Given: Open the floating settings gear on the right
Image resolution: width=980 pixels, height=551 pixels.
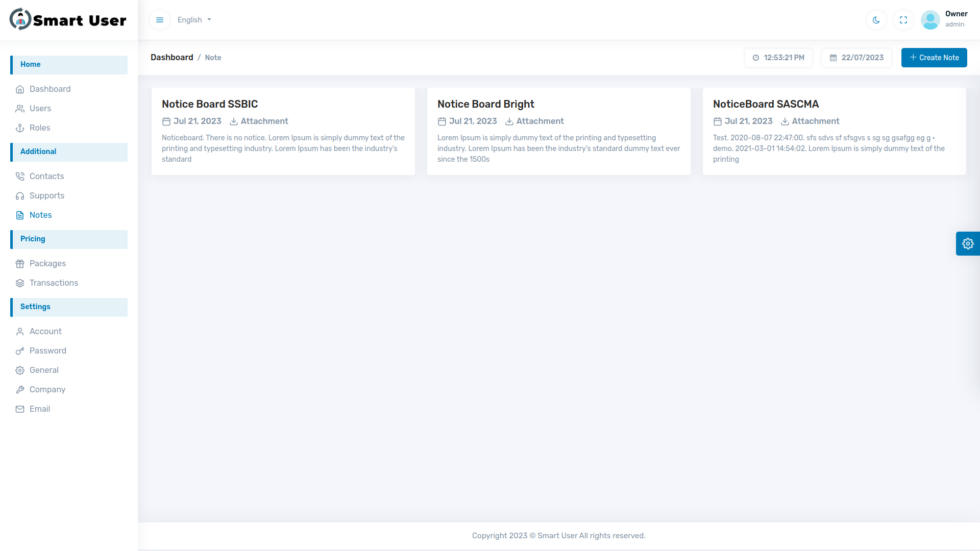Looking at the screenshot, I should pos(968,243).
